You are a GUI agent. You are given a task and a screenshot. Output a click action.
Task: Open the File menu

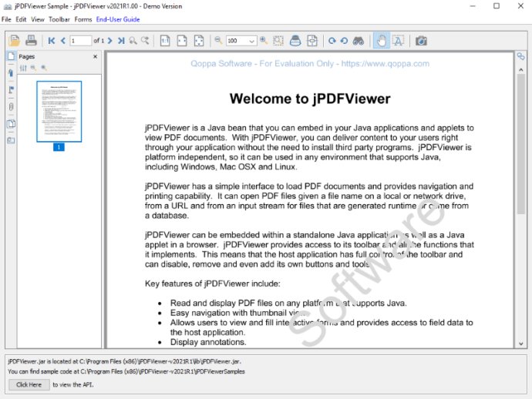click(x=6, y=19)
